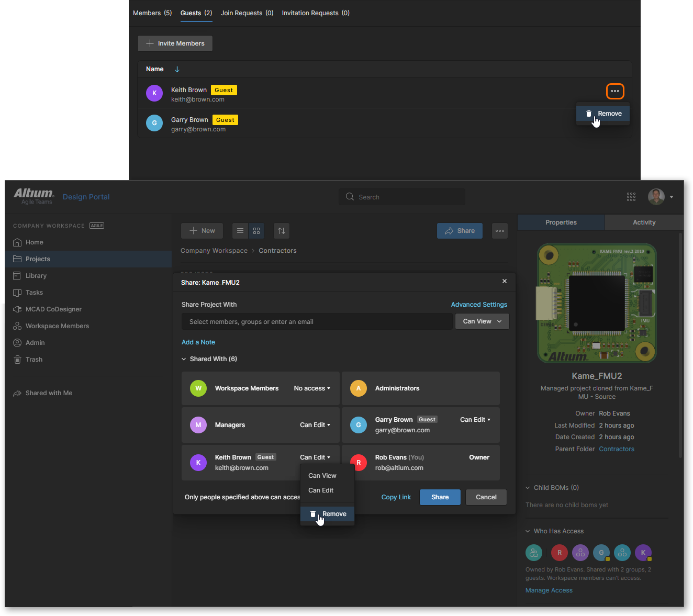Select Can View in permission menu
Screen dimensions: 693x616
[x=322, y=476]
